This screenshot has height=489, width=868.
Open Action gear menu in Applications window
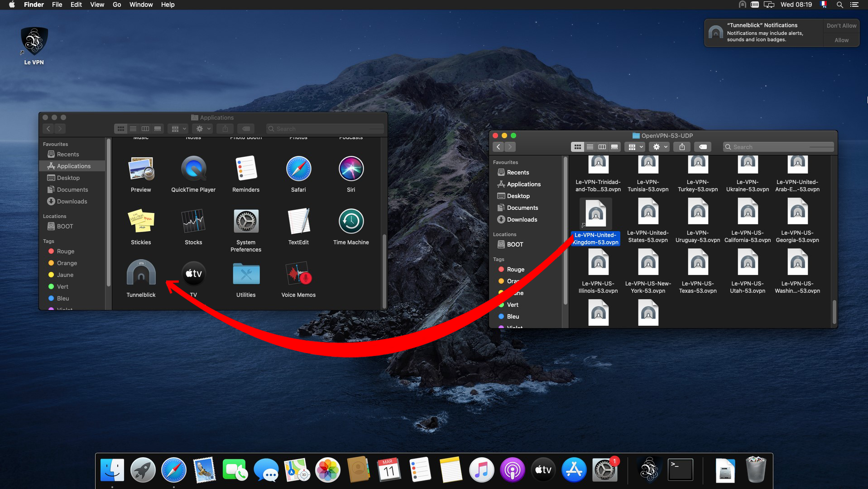click(x=203, y=129)
